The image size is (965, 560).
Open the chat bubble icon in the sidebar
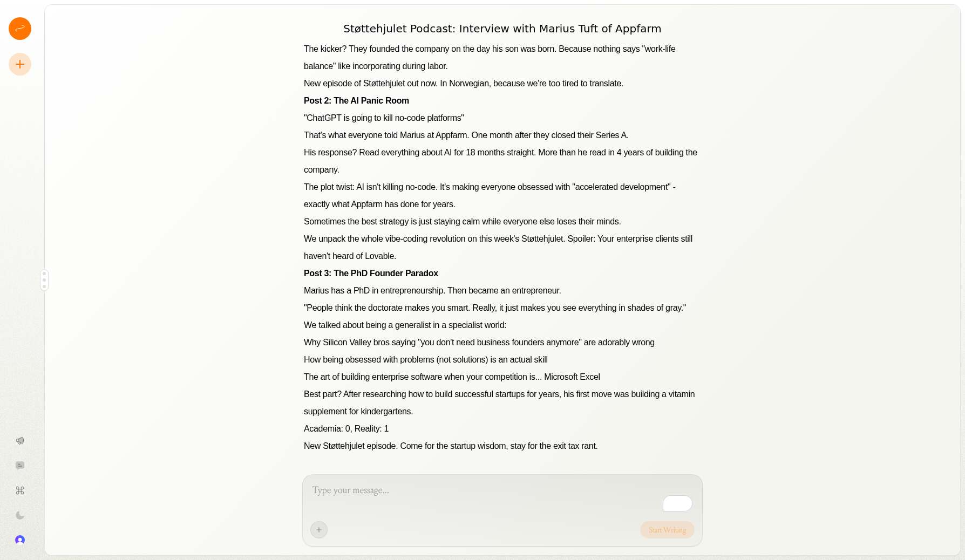[20, 466]
